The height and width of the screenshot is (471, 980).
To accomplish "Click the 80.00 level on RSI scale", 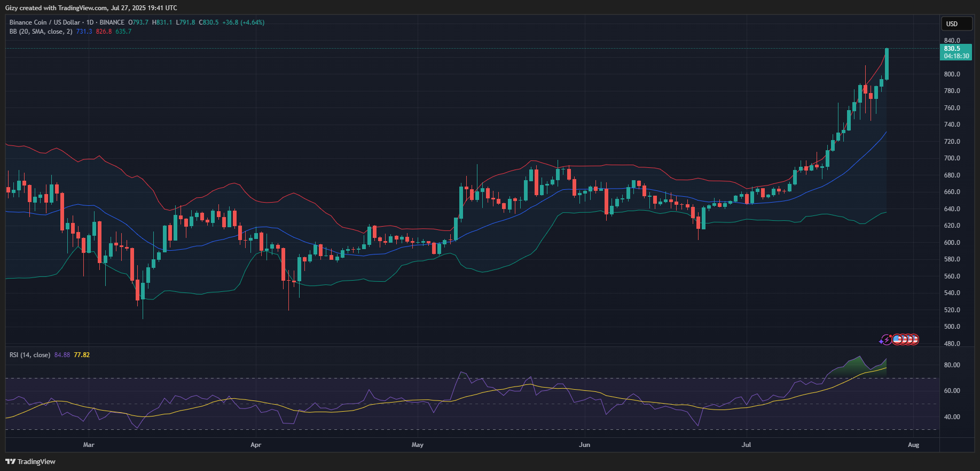I will [952, 365].
